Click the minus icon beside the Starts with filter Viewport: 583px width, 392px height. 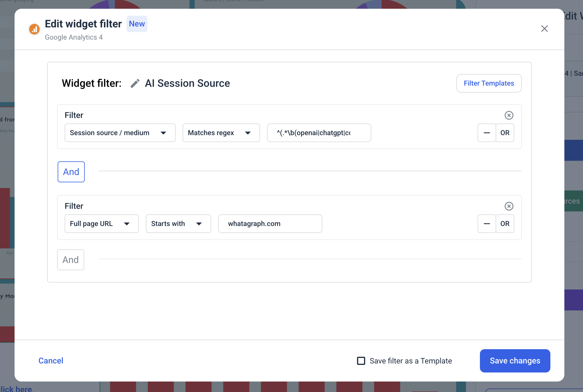[x=487, y=224]
